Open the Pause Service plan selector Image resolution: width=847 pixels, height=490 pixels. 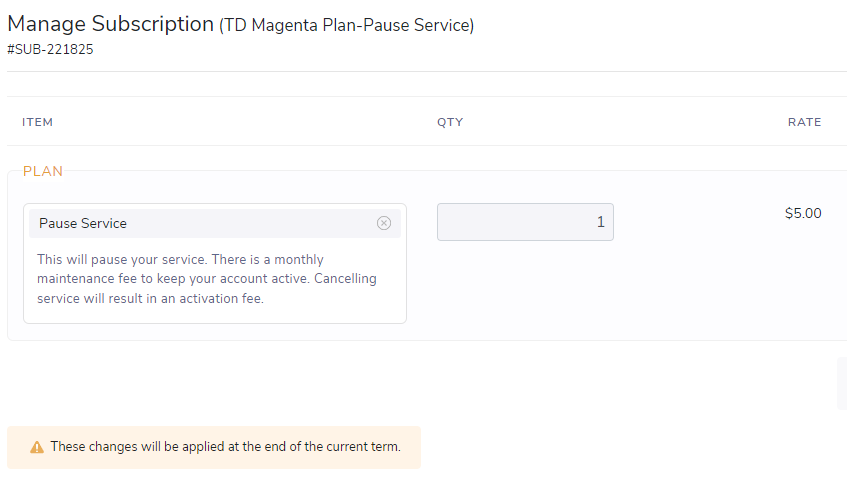pos(215,223)
